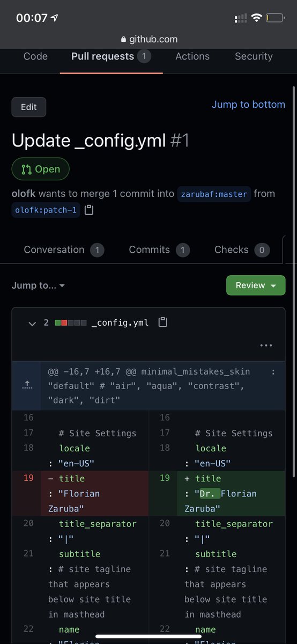Collapse the _config.yml file diff
The width and height of the screenshot is (297, 644).
coord(32,323)
